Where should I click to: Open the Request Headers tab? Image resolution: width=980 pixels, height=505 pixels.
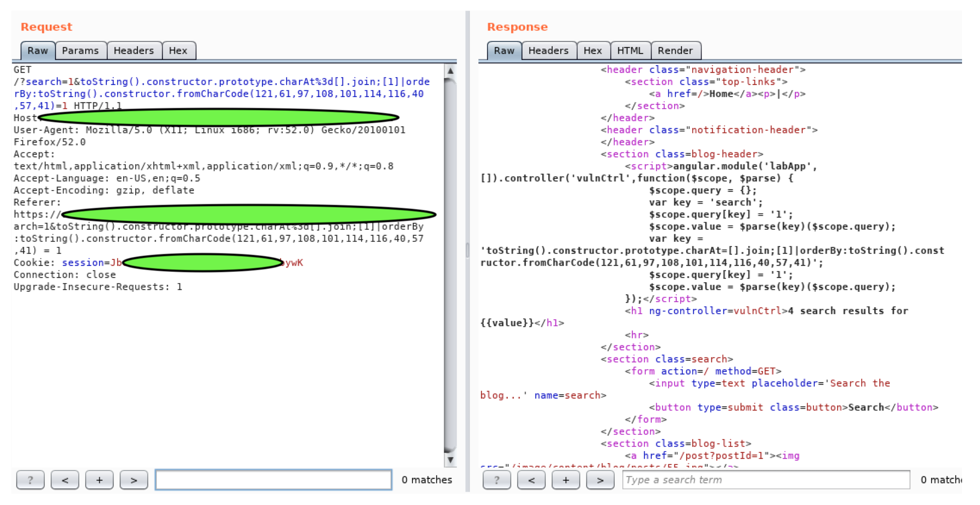[134, 51]
